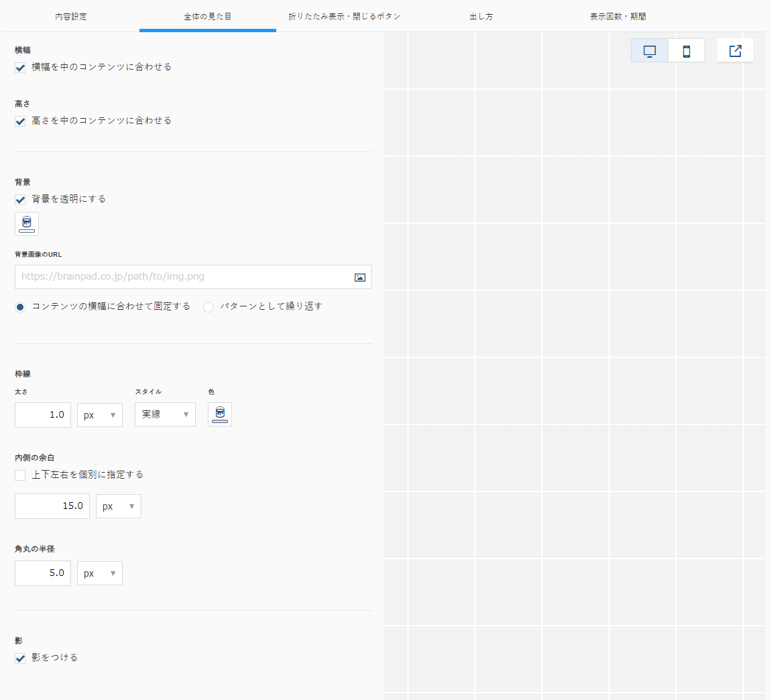Uncheck 横幅を中のコンテンツに合わせる checkbox
The height and width of the screenshot is (700, 771).
[20, 68]
